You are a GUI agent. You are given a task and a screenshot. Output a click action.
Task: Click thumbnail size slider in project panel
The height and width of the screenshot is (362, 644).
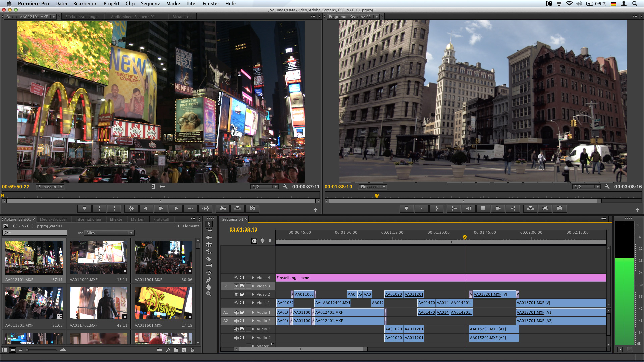pyautogui.click(x=28, y=350)
